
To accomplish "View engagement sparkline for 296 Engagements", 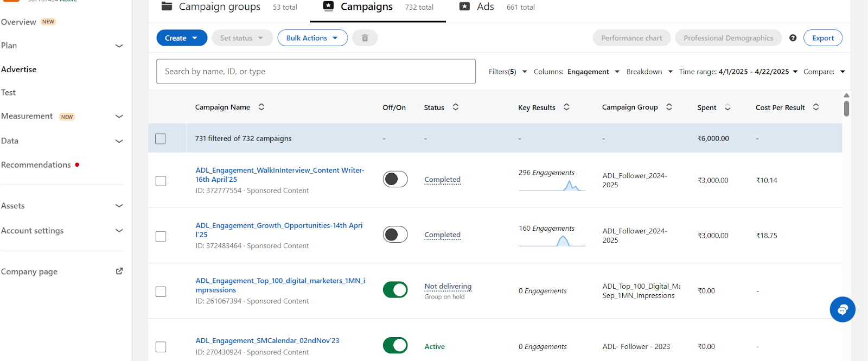I will point(552,186).
